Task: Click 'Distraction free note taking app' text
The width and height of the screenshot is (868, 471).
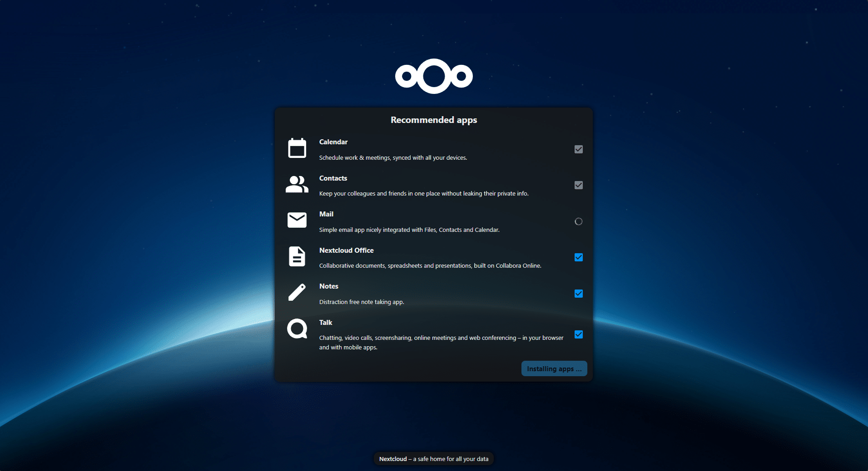Action: (x=362, y=302)
